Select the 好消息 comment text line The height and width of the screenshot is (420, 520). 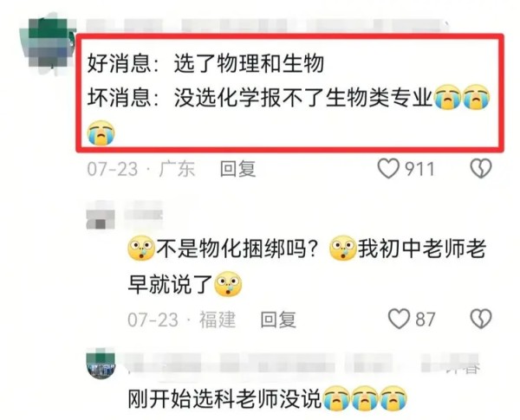coord(205,63)
